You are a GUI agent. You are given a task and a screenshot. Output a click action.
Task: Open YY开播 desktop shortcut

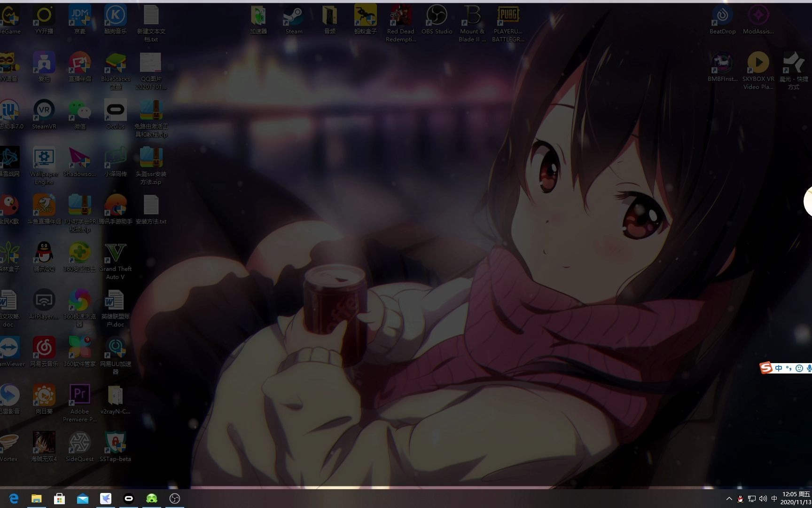coord(44,20)
